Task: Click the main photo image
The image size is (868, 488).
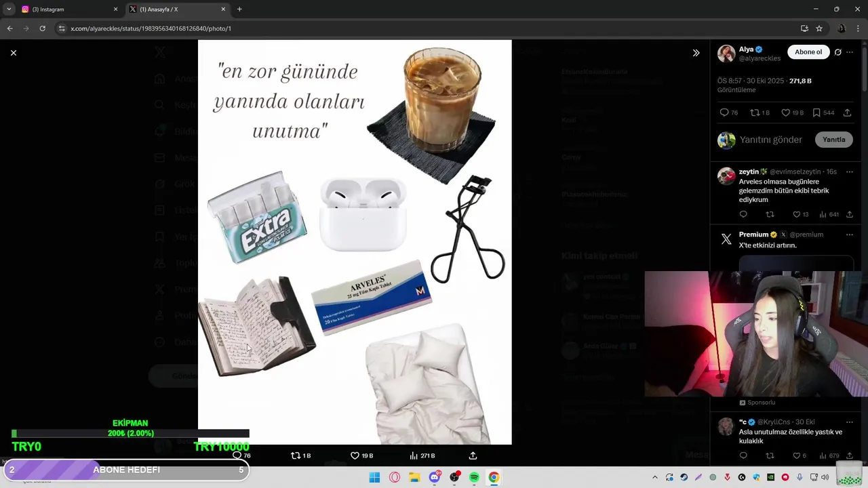Action: click(355, 242)
